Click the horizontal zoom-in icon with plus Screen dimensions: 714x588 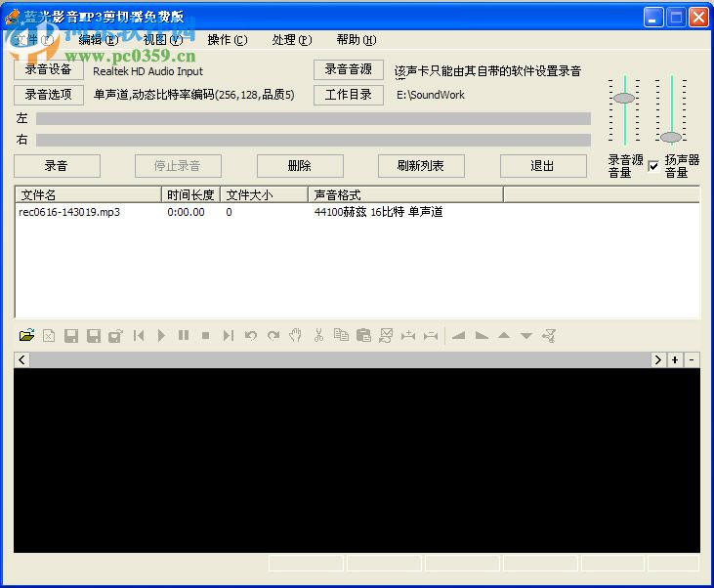pos(408,336)
